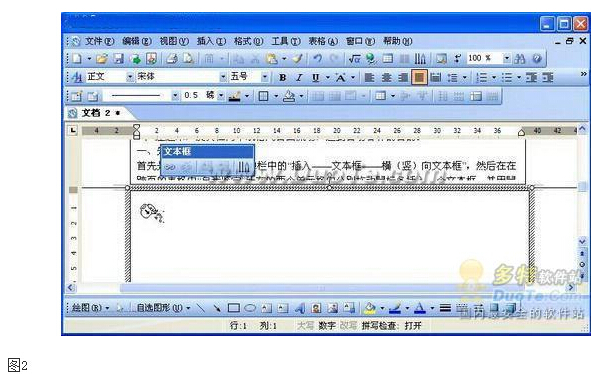This screenshot has height=374, width=606.
Task: Toggle 改写 overwrite mode in status bar
Action: 348,326
